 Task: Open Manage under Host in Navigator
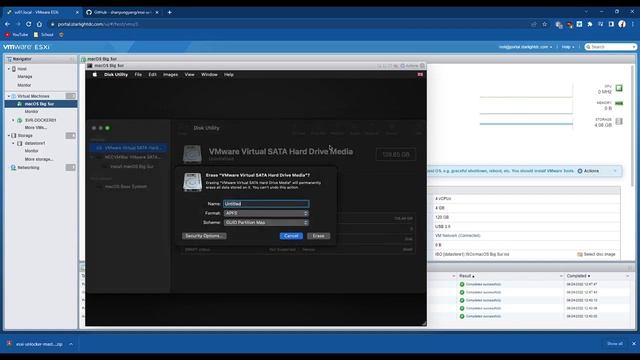click(x=24, y=77)
